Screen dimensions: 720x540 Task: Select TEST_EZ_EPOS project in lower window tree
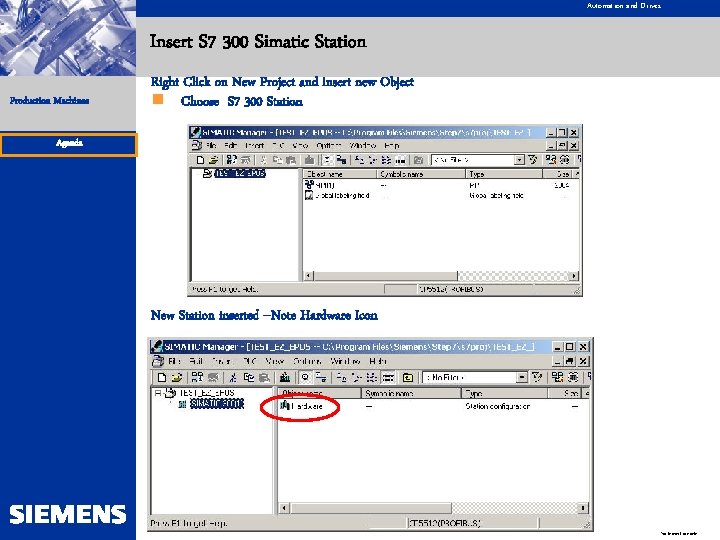point(207,393)
